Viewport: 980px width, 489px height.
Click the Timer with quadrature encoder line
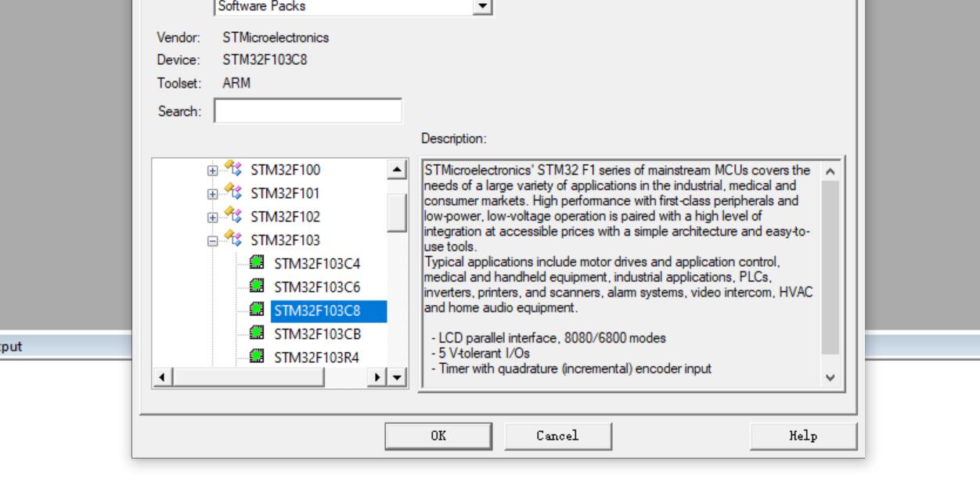point(571,369)
